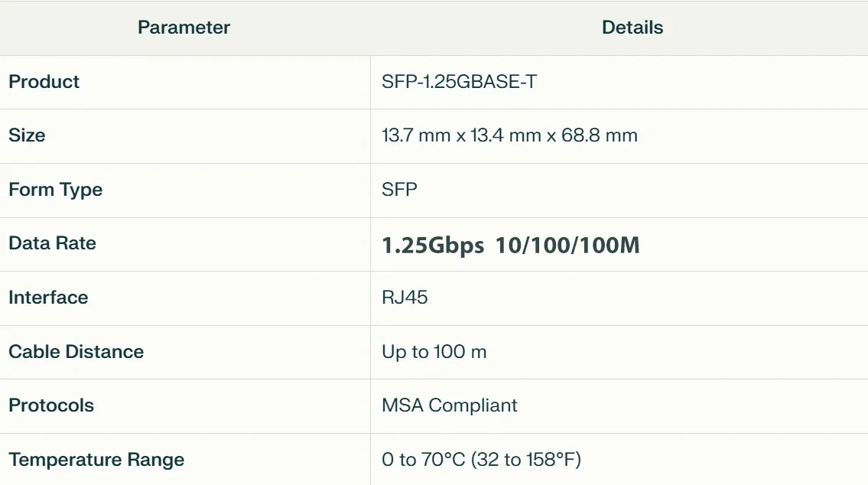Viewport: 868px width, 485px height.
Task: Select the Temperature Range row label
Action: (96, 460)
